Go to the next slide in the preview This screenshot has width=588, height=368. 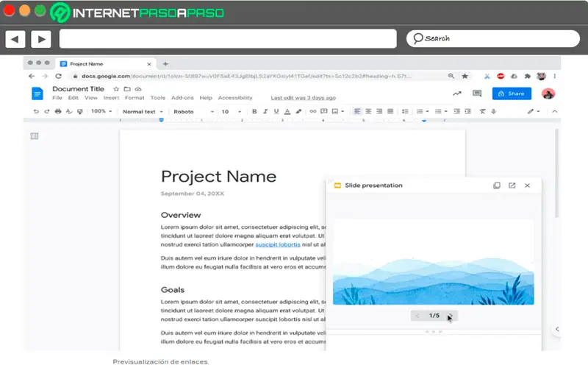pyautogui.click(x=451, y=316)
